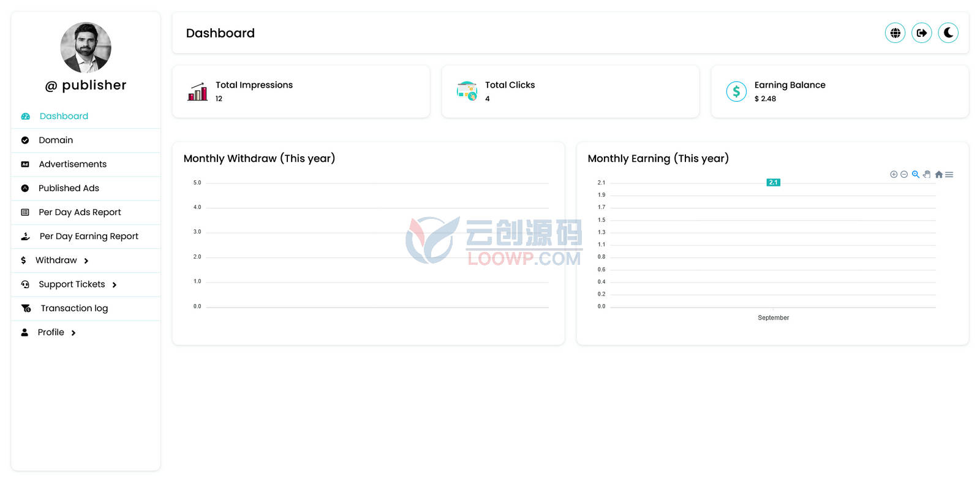Select the chart selection zoom tool
980x488 pixels.
click(x=916, y=175)
